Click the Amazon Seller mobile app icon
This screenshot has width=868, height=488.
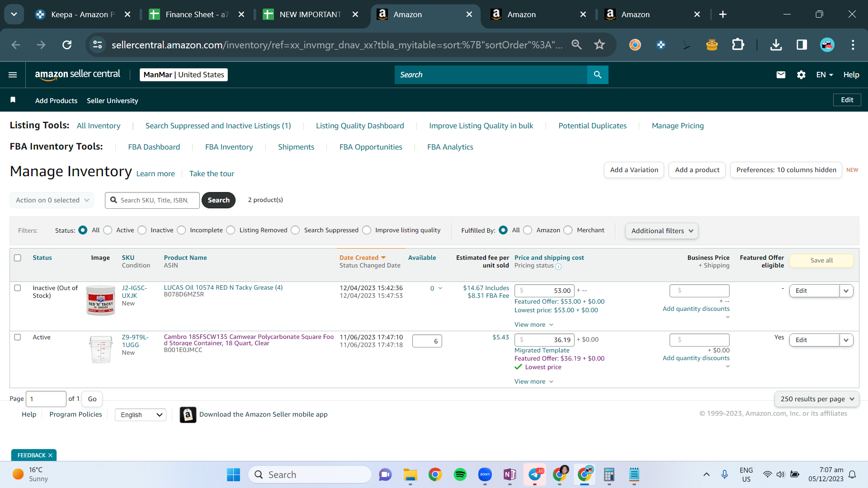click(x=188, y=414)
